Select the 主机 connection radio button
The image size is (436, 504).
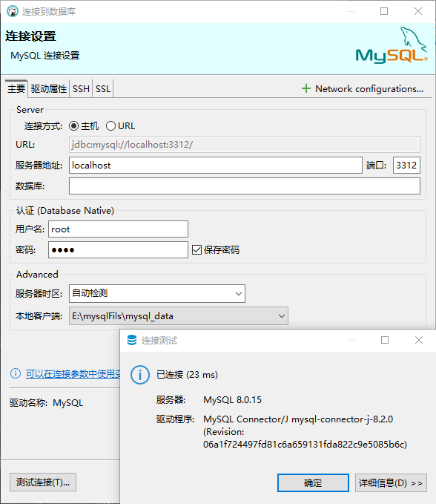pyautogui.click(x=73, y=126)
